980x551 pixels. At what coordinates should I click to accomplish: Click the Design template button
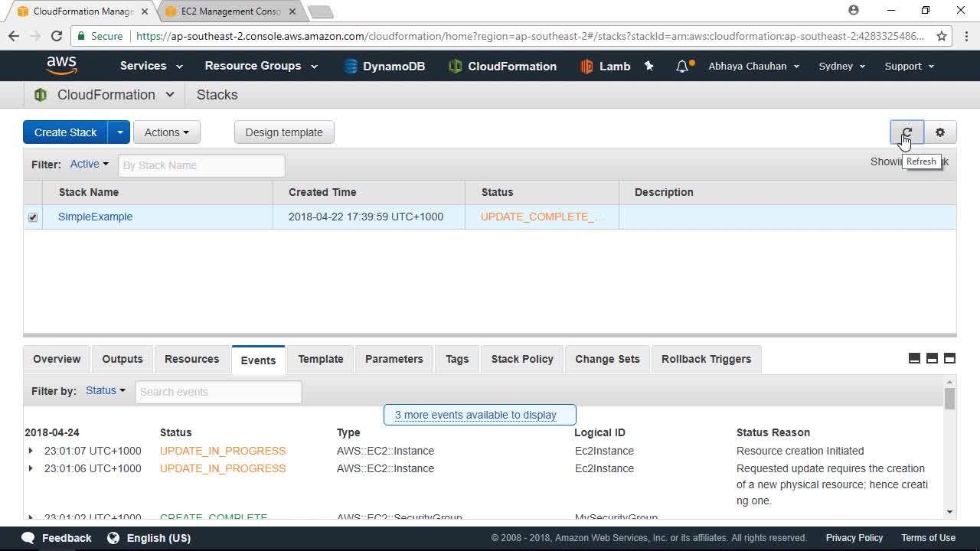click(x=284, y=132)
